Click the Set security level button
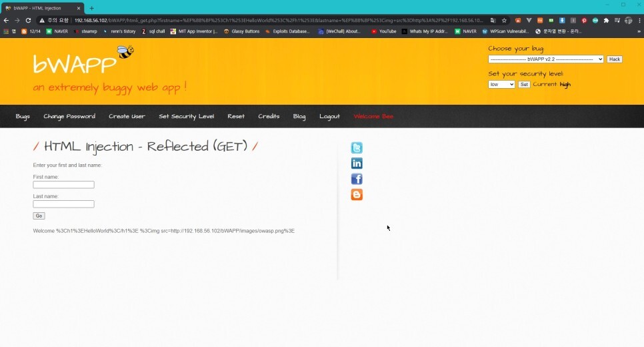This screenshot has width=644, height=347. pos(523,84)
